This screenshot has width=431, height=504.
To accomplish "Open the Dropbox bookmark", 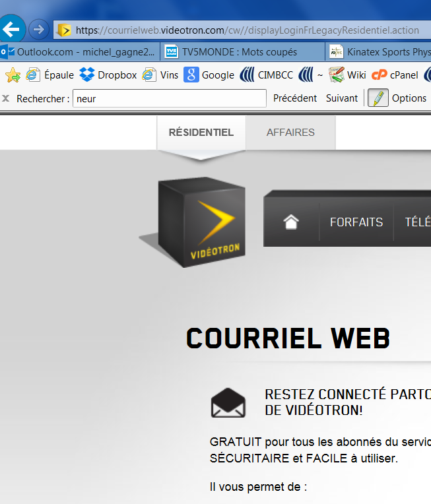I will (x=108, y=75).
